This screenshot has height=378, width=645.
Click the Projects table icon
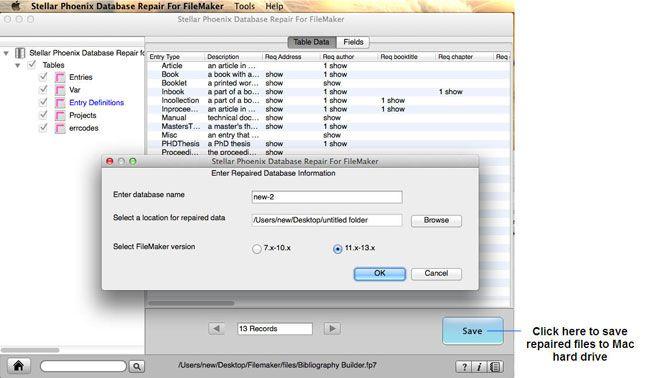pyautogui.click(x=60, y=116)
